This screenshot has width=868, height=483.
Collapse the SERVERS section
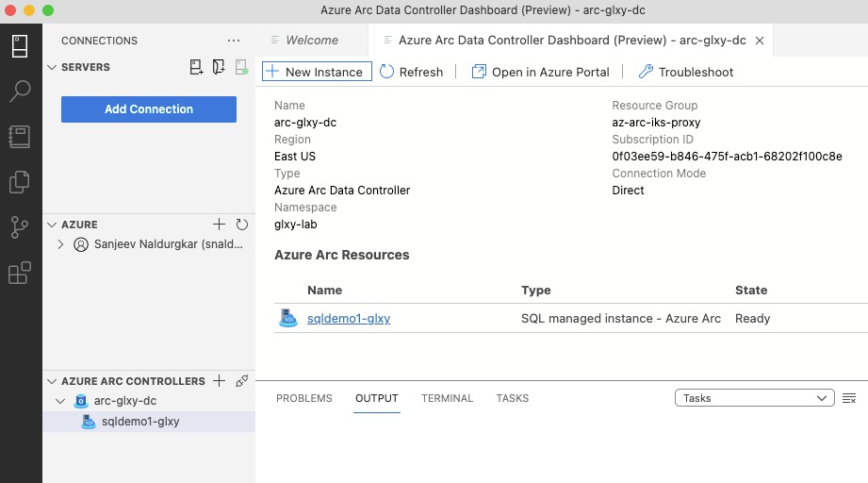(x=52, y=67)
